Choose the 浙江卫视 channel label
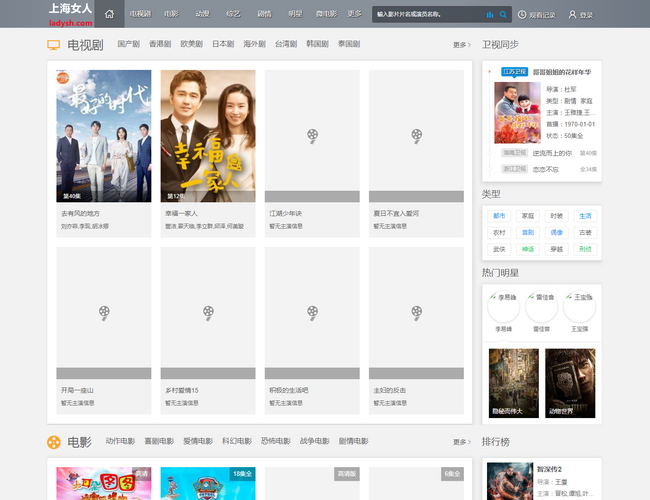The height and width of the screenshot is (500, 650). point(514,169)
